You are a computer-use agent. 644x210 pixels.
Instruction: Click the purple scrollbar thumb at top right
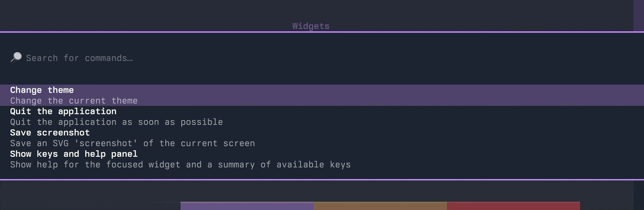[638, 15]
